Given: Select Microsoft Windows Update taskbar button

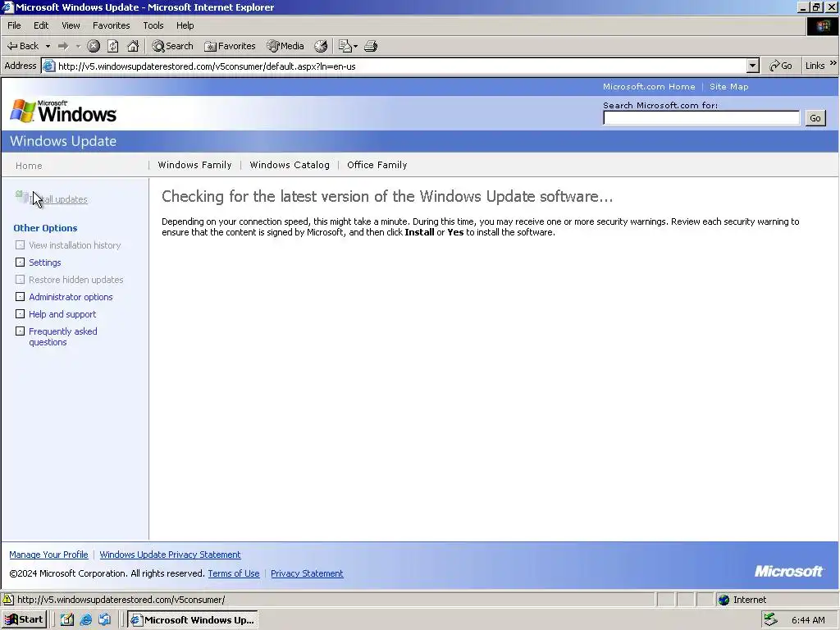Looking at the screenshot, I should [x=193, y=620].
